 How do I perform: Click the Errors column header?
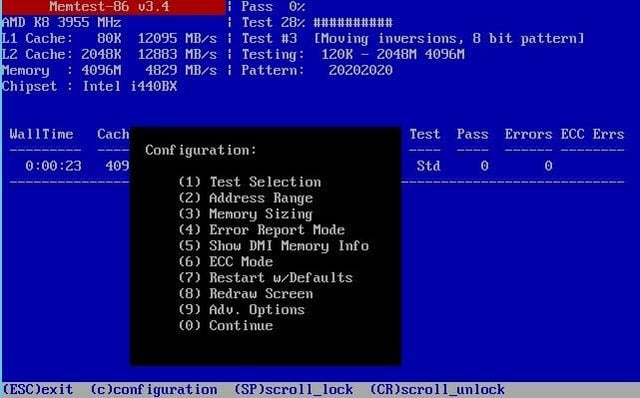tap(528, 134)
